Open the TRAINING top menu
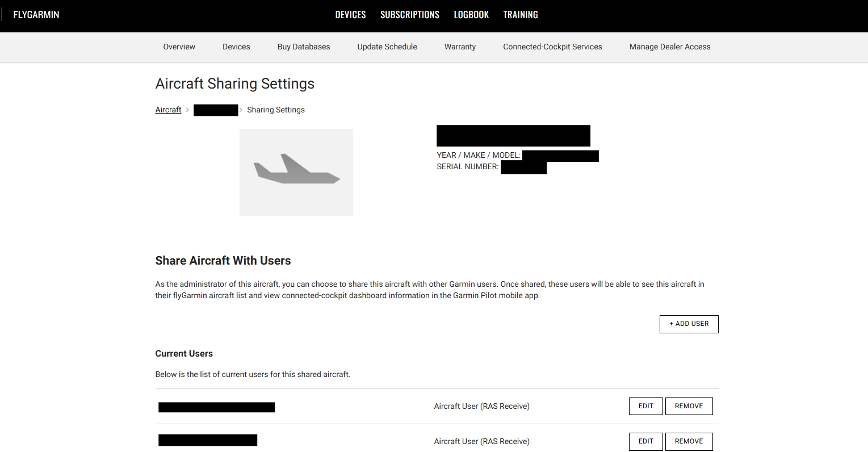The image size is (868, 452). pos(521,15)
